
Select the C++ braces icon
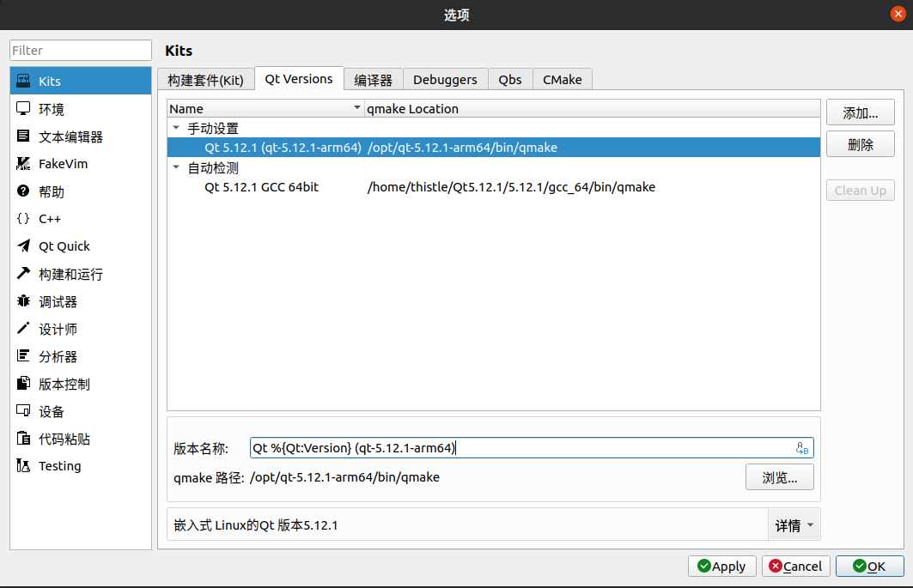tap(23, 218)
